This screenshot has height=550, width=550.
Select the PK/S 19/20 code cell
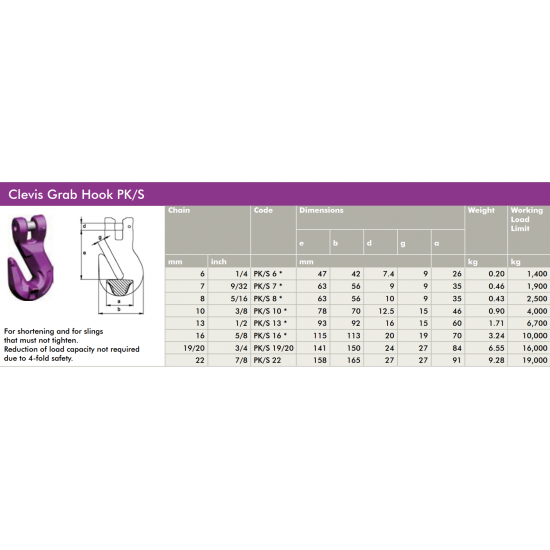[x=273, y=348]
